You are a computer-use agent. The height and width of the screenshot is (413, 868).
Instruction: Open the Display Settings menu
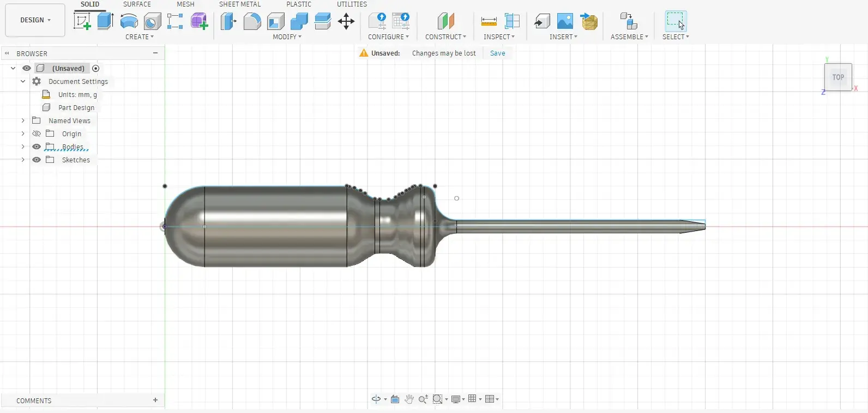coord(458,399)
